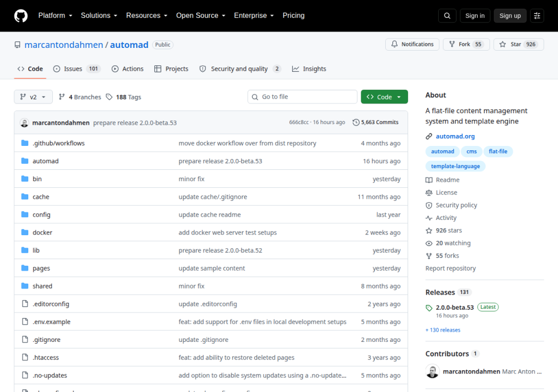The width and height of the screenshot is (558, 392).
Task: View 5,663 Commits history
Action: coord(375,122)
